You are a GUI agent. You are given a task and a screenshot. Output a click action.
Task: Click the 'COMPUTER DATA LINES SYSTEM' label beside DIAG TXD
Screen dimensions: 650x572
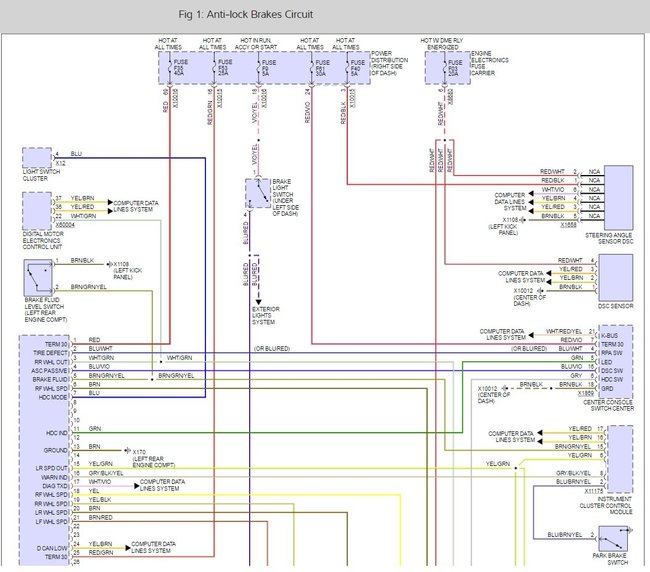[162, 485]
